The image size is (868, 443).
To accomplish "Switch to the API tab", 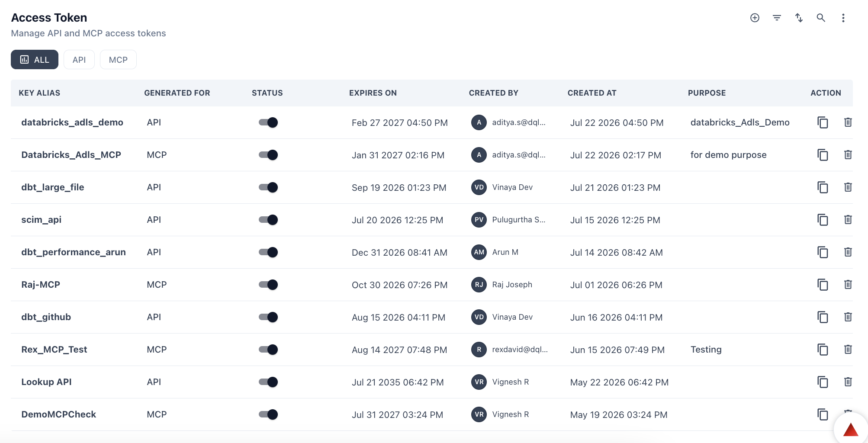I will [79, 60].
